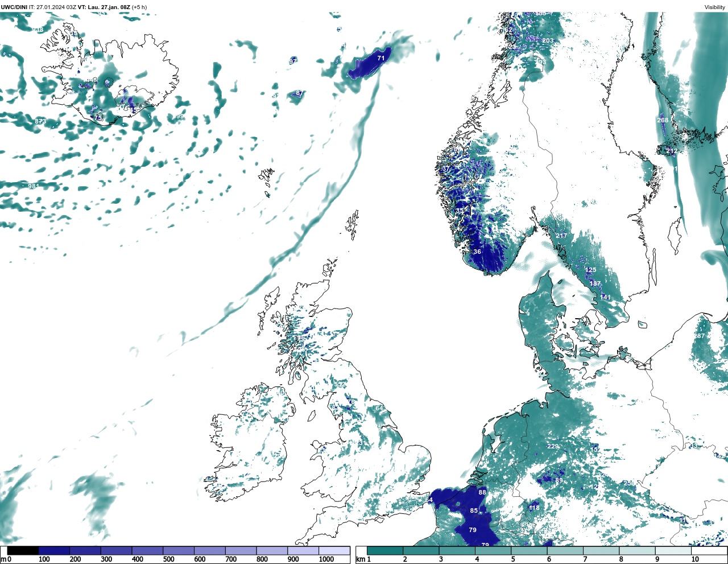Click the '85' value in the dark blue area
This screenshot has width=728, height=564.
click(x=474, y=511)
